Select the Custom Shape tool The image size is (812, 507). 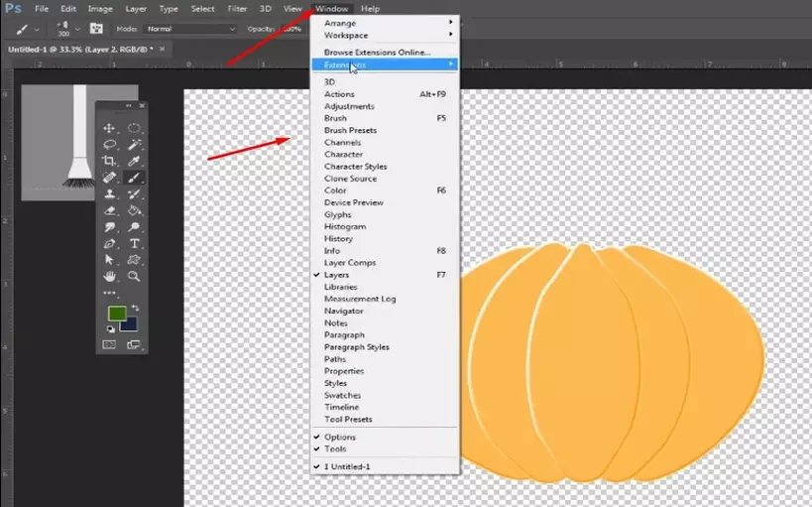[x=134, y=260]
